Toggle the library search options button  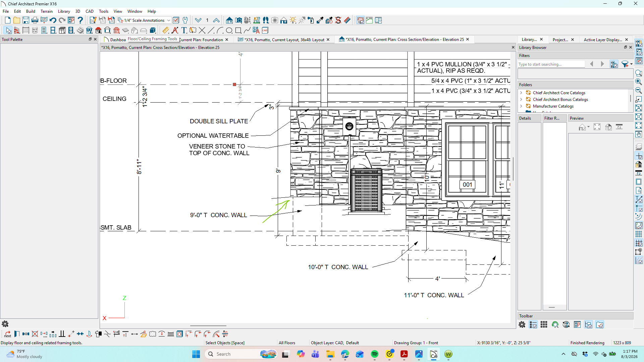pos(614,64)
